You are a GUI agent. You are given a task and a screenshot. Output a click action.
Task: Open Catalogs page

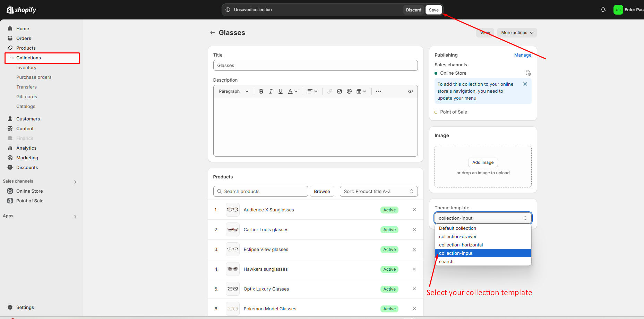click(x=26, y=106)
